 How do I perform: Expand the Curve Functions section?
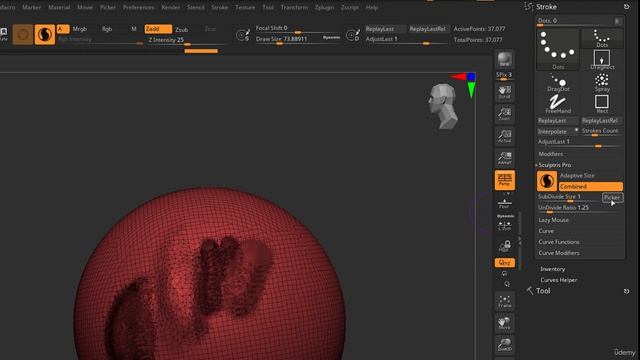click(559, 242)
